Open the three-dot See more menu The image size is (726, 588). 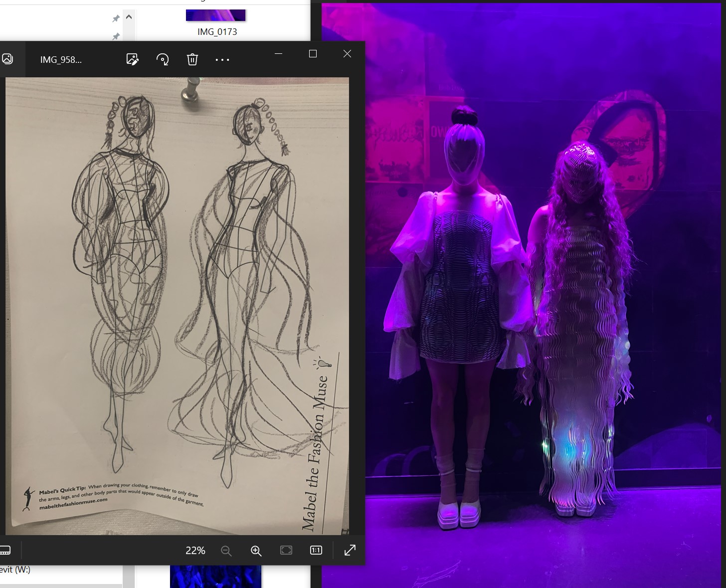(222, 60)
